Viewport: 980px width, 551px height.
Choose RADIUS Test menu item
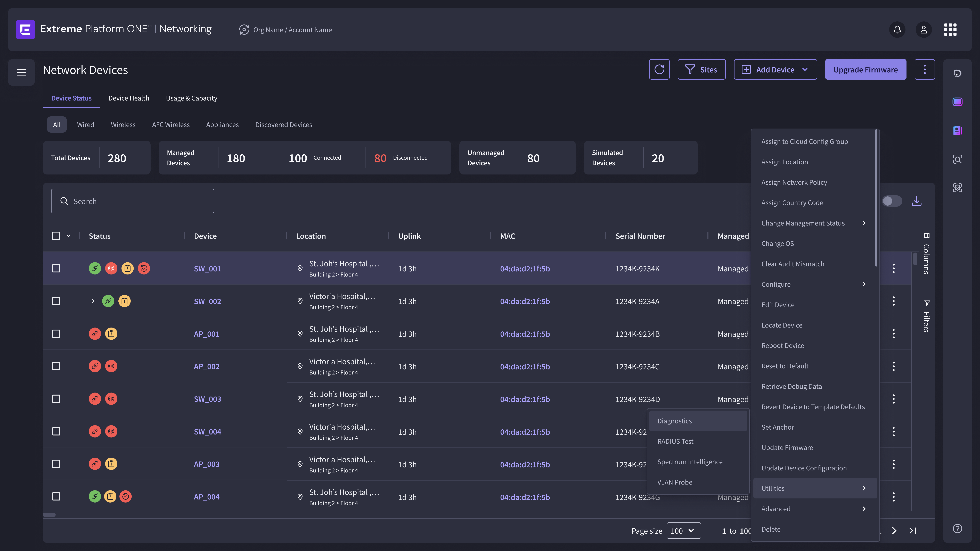698,441
